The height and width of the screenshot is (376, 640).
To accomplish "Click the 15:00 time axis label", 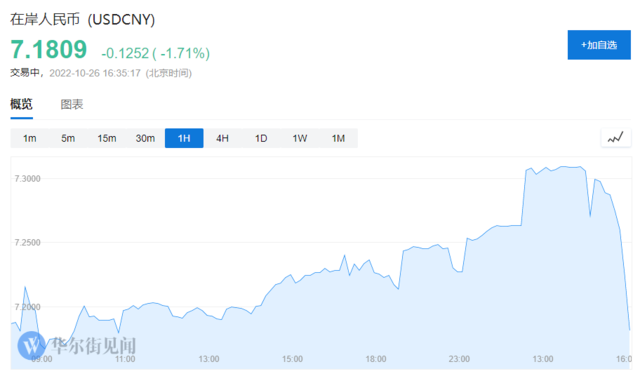I will pyautogui.click(x=292, y=359).
